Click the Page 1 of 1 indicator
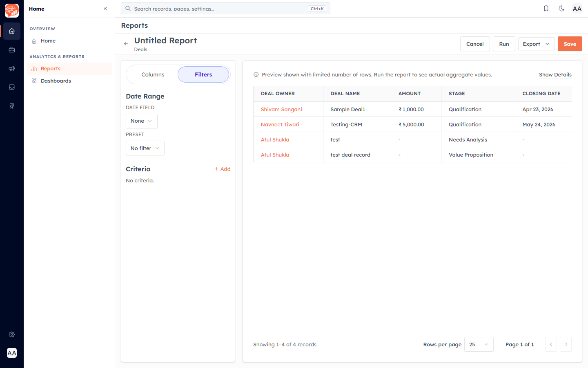Screen dimensions: 588x368 pos(519,344)
